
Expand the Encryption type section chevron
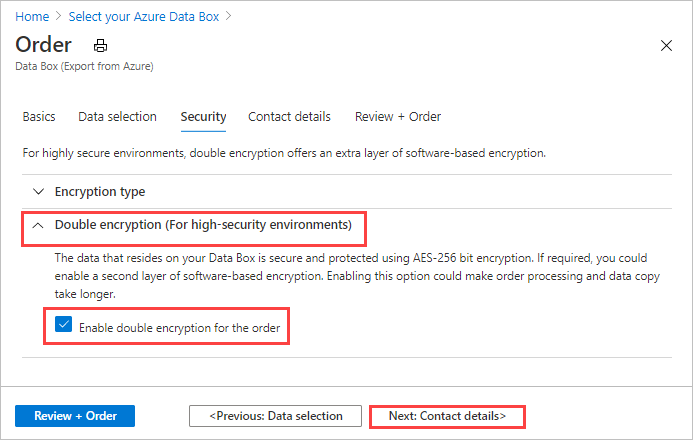point(39,191)
